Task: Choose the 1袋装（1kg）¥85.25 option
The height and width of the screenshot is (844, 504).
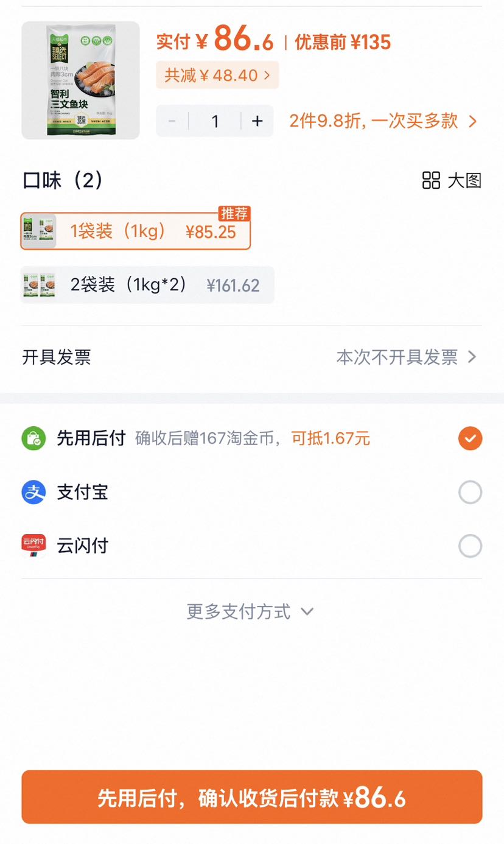Action: [x=135, y=231]
